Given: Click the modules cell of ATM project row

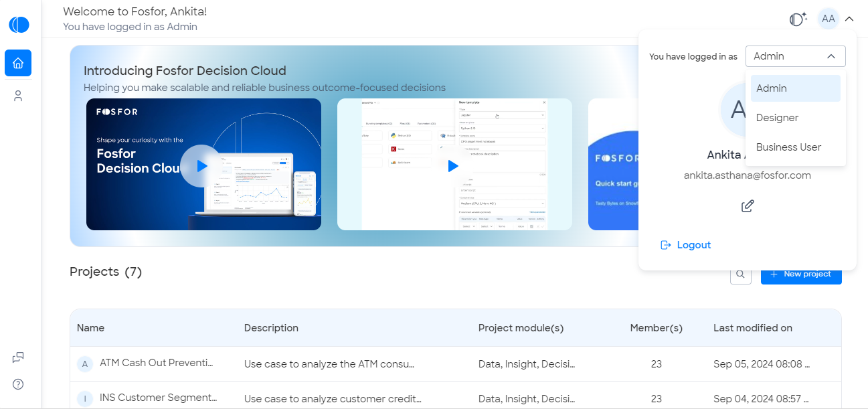Looking at the screenshot, I should pos(527,364).
